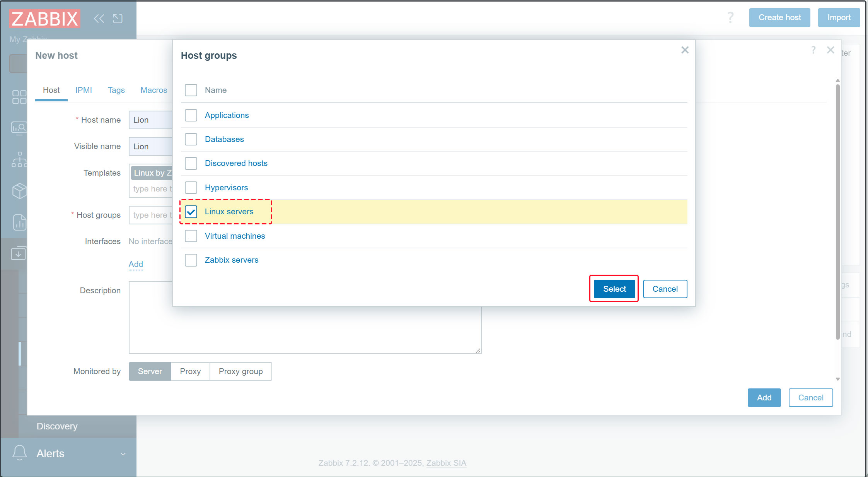Click the New host dialog scrollbar
Screen dimensions: 868x477
pyautogui.click(x=837, y=211)
